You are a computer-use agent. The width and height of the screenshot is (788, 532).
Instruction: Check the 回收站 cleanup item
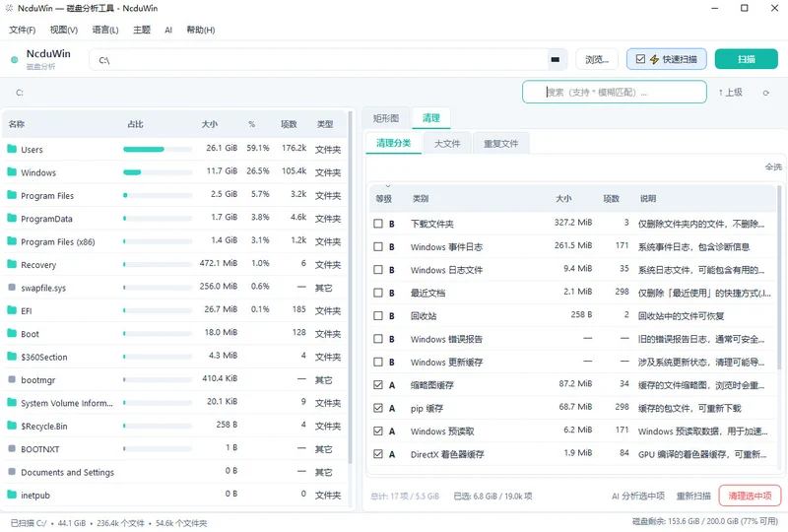pos(378,316)
